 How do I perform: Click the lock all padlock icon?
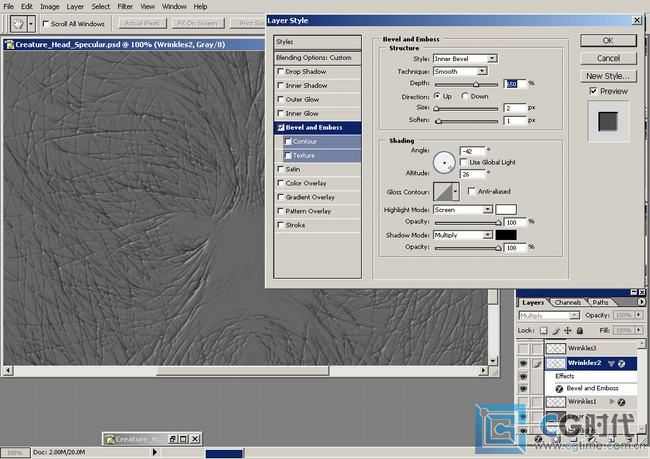[x=580, y=330]
